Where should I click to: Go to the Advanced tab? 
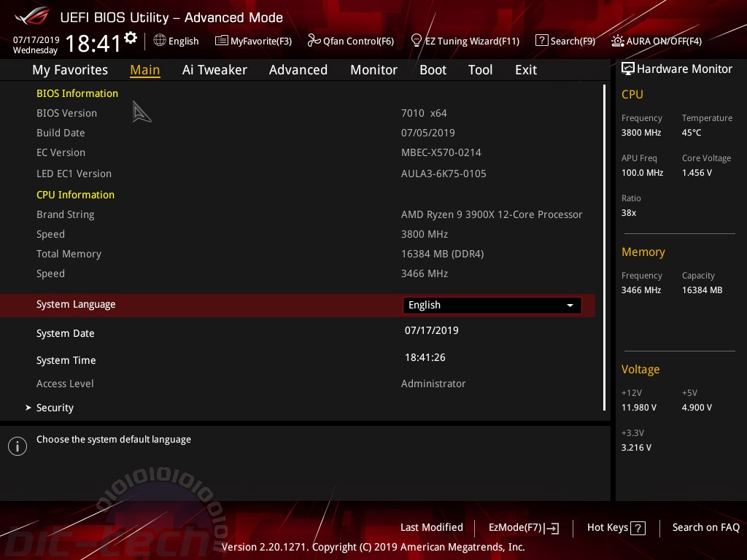pyautogui.click(x=298, y=70)
